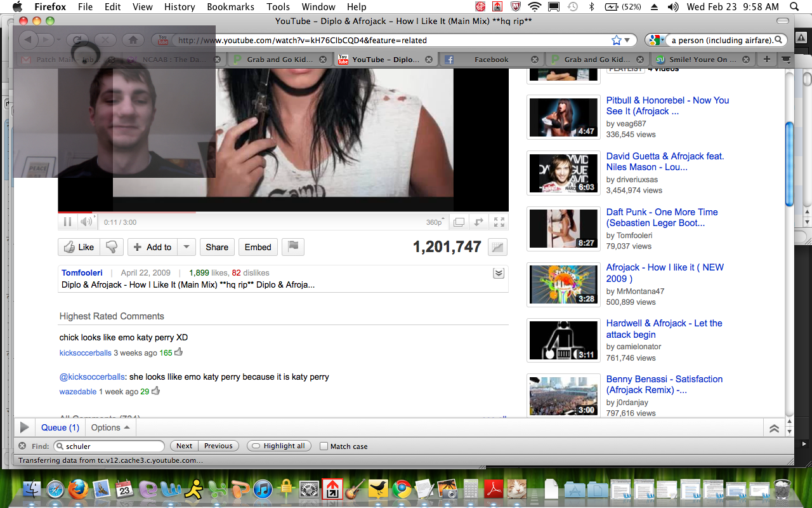The height and width of the screenshot is (508, 812).
Task: Toggle the loop/repeat button in the video player
Action: pos(479,222)
